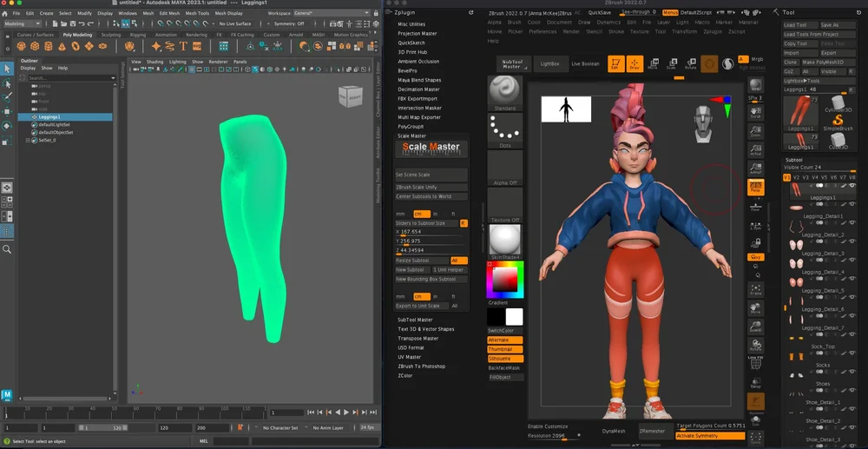
Task: Click the white SwitchColor swatch
Action: (514, 317)
